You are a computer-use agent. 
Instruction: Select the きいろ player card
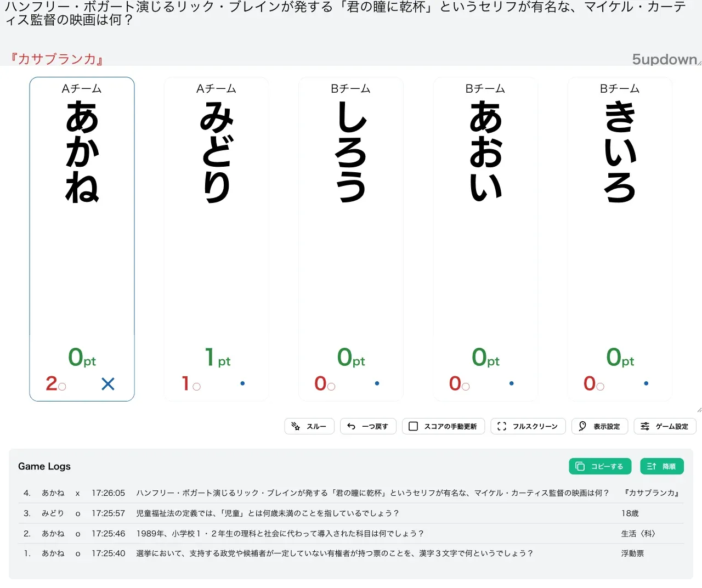[x=620, y=239]
